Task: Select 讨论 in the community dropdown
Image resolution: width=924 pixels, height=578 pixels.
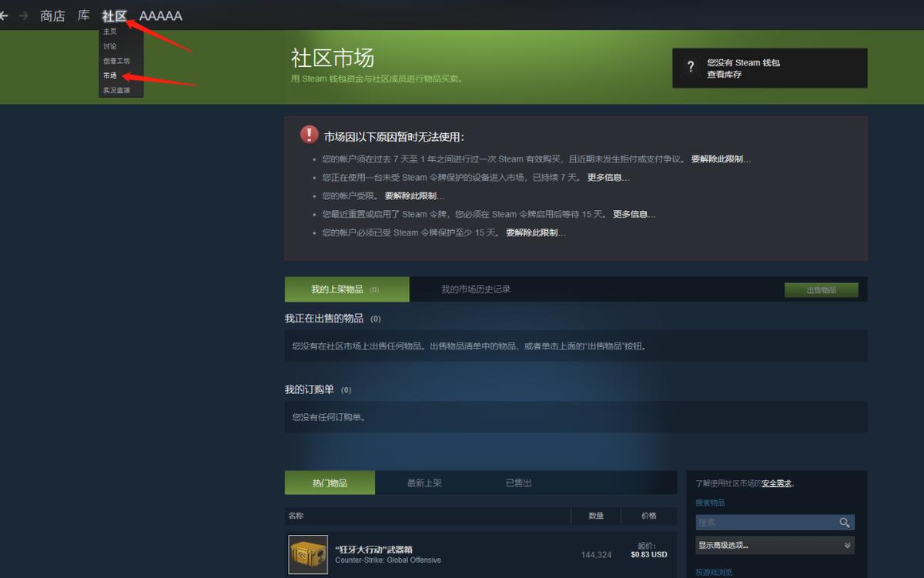Action: [x=110, y=46]
